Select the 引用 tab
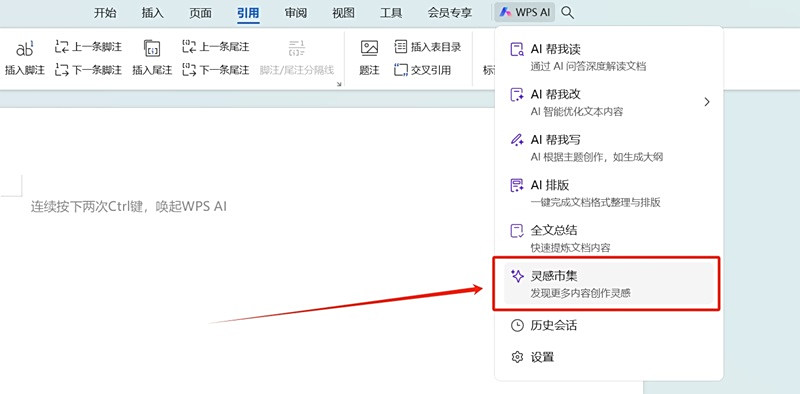Viewport: 800px width, 394px height. [x=248, y=13]
